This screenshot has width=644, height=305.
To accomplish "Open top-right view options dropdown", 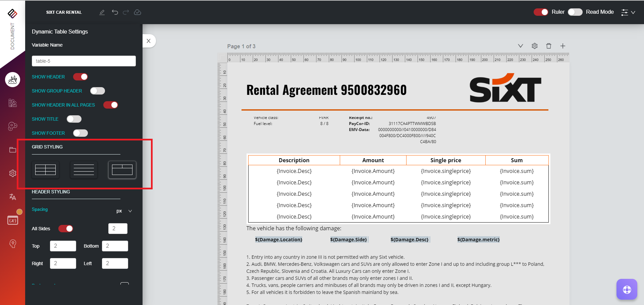I will pos(628,12).
